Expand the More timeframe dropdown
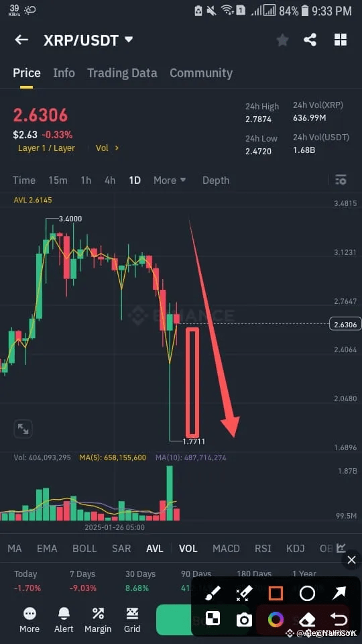This screenshot has width=362, height=644. click(x=170, y=180)
